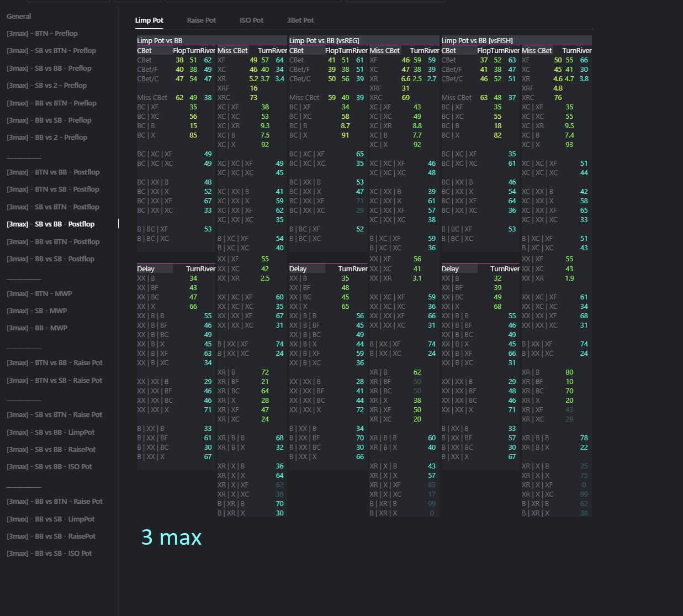The image size is (683, 616).
Task: Open General in the sidebar
Action: coord(19,17)
